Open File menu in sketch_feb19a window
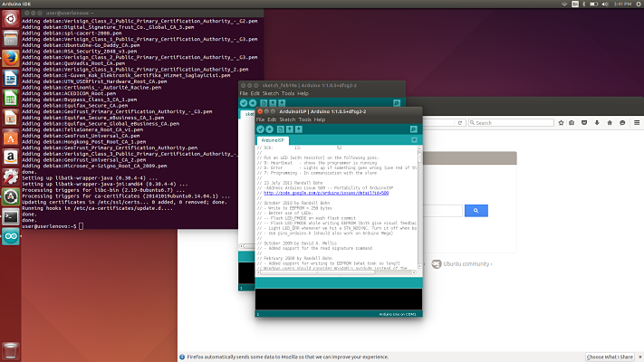The height and width of the screenshot is (362, 644). pyautogui.click(x=244, y=93)
